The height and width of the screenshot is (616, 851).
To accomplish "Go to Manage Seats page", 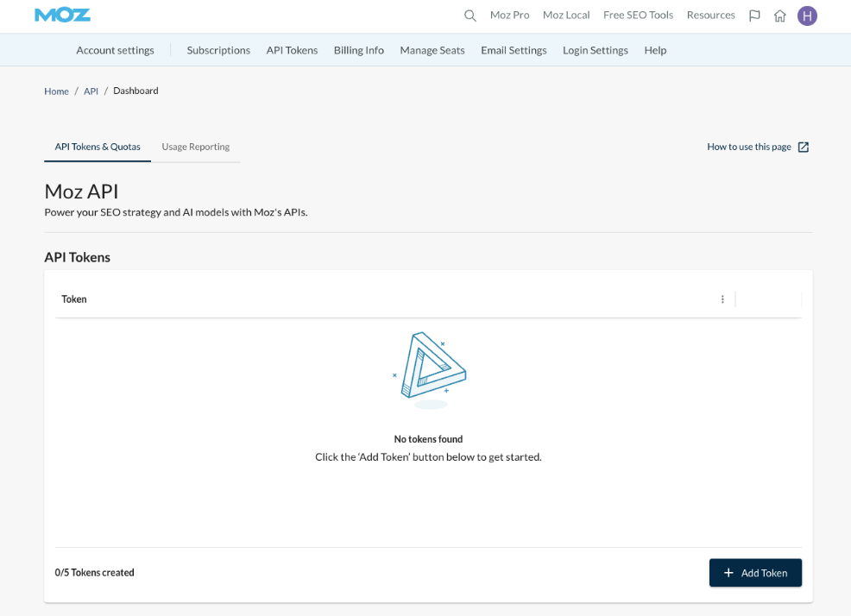I will click(432, 50).
